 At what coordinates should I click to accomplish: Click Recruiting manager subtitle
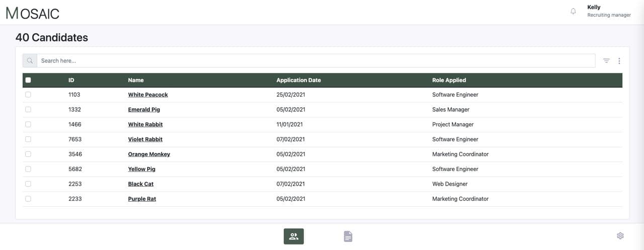tap(609, 15)
